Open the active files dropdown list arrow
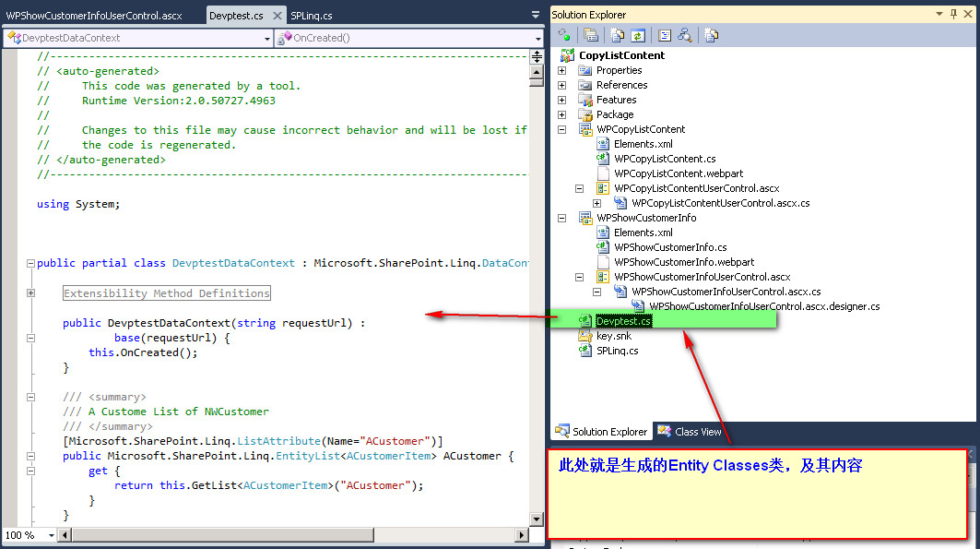Viewport: 980px width, 549px height. pyautogui.click(x=535, y=15)
